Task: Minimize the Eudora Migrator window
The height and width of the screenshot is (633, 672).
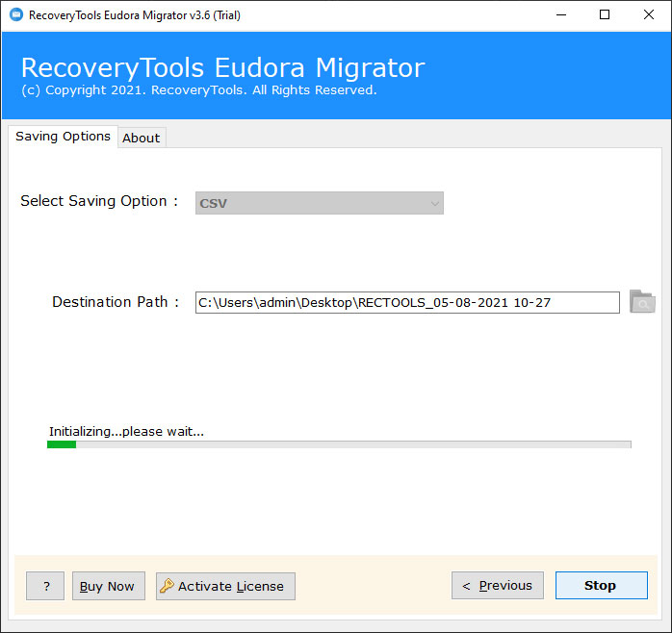Action: point(561,15)
